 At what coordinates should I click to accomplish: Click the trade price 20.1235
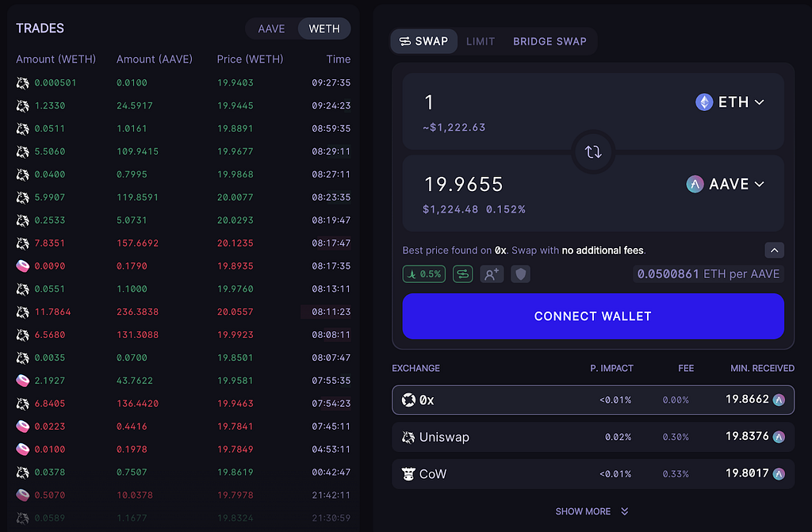click(235, 243)
